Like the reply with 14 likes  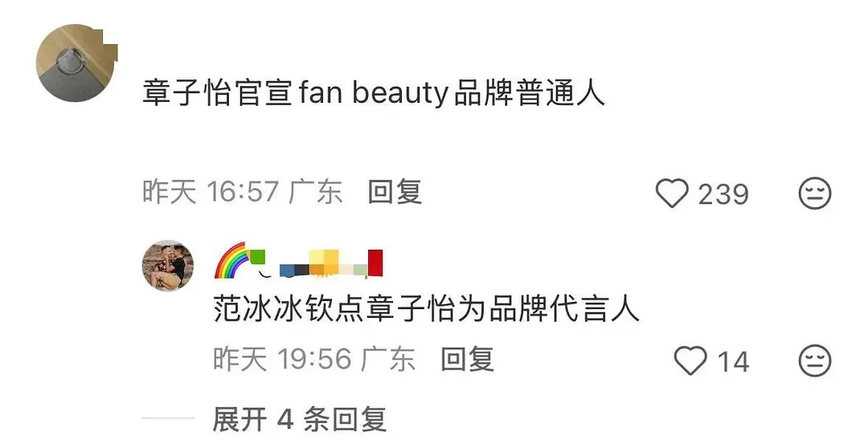(x=690, y=360)
